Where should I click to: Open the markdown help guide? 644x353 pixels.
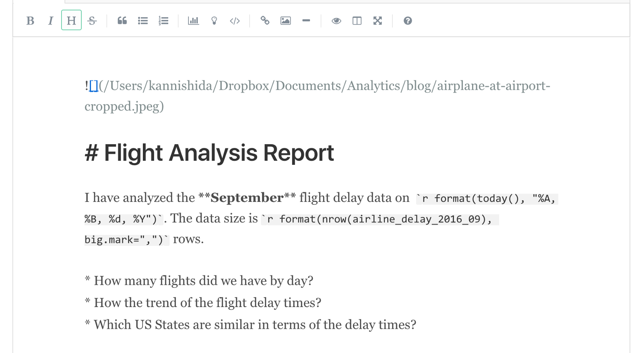click(407, 21)
